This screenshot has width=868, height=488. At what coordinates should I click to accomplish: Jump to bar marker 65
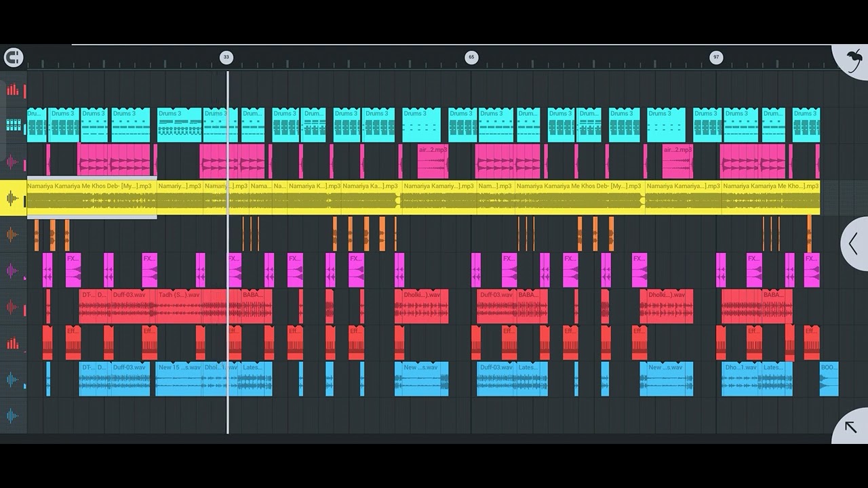click(x=471, y=58)
